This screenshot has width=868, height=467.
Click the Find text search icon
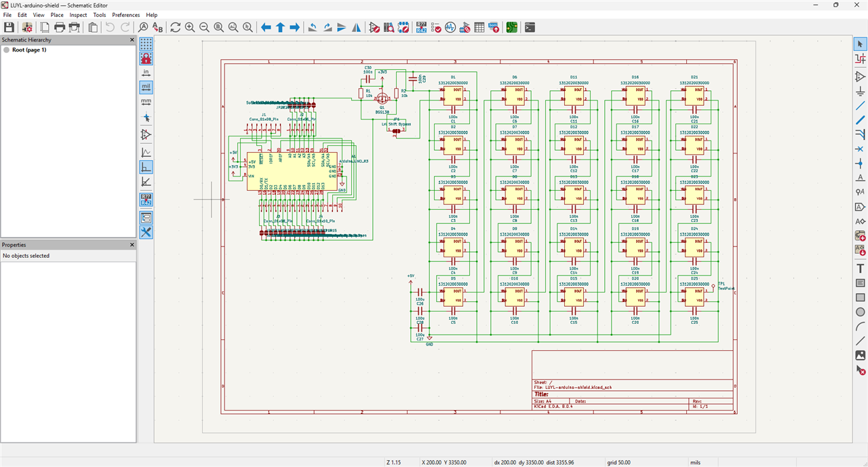pyautogui.click(x=143, y=27)
